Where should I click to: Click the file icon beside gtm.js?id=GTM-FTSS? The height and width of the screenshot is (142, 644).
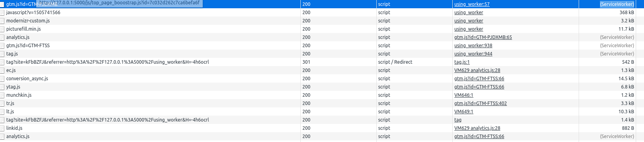(x=2, y=46)
